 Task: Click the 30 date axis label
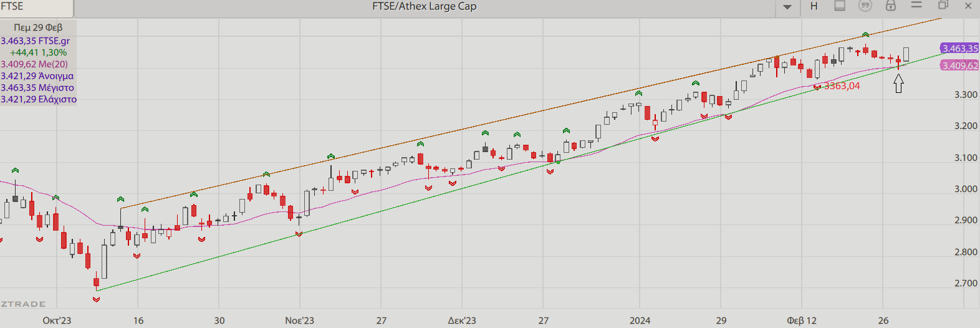click(219, 321)
